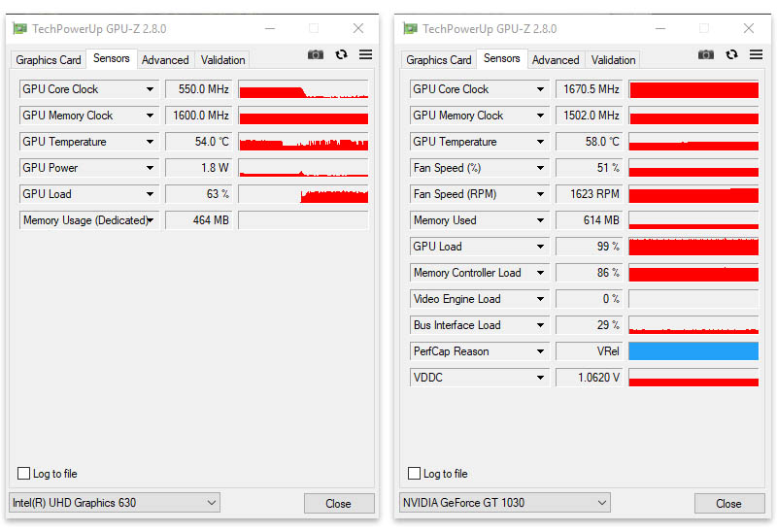Click the GPU-Z app icon in the left window title bar
Image resolution: width=777 pixels, height=532 pixels.
click(x=19, y=29)
